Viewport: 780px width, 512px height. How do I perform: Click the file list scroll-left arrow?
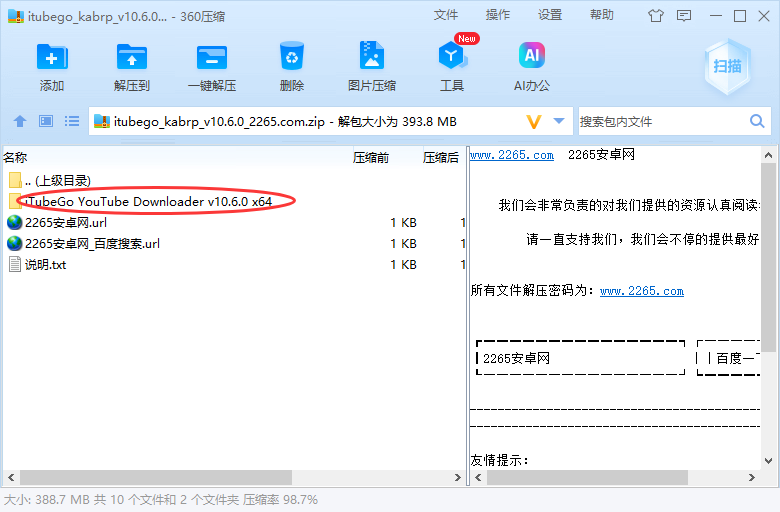pos(11,478)
